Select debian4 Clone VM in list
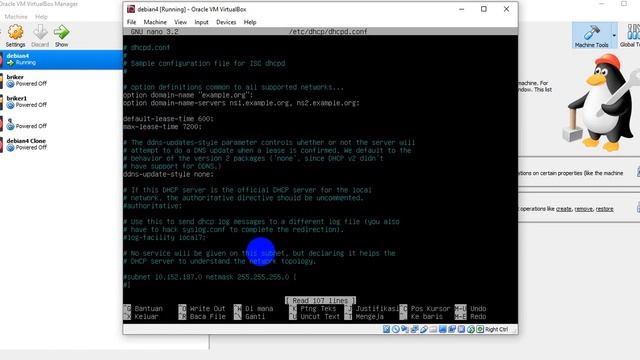Screen dimensions: 640x360 (61, 144)
